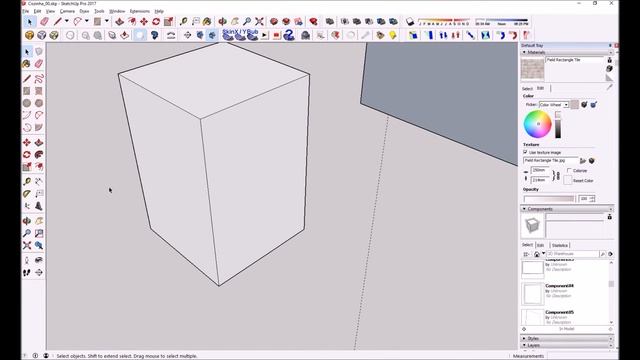Expand the Styles panel
The height and width of the screenshot is (360, 640).
click(524, 338)
